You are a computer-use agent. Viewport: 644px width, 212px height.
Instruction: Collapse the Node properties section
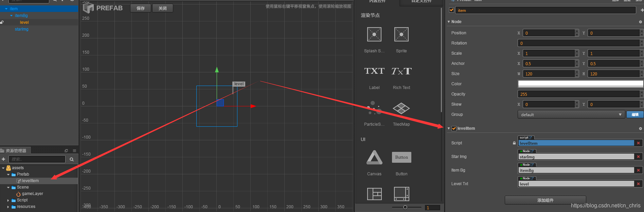(449, 22)
